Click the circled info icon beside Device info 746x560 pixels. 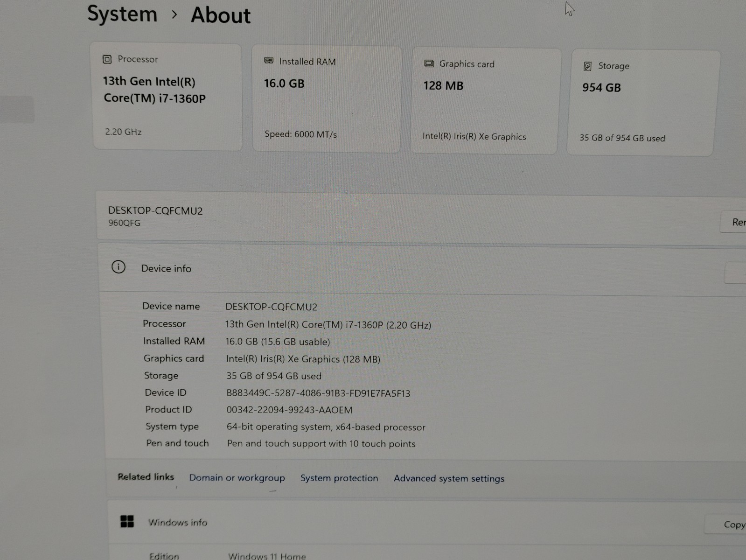coord(119,267)
